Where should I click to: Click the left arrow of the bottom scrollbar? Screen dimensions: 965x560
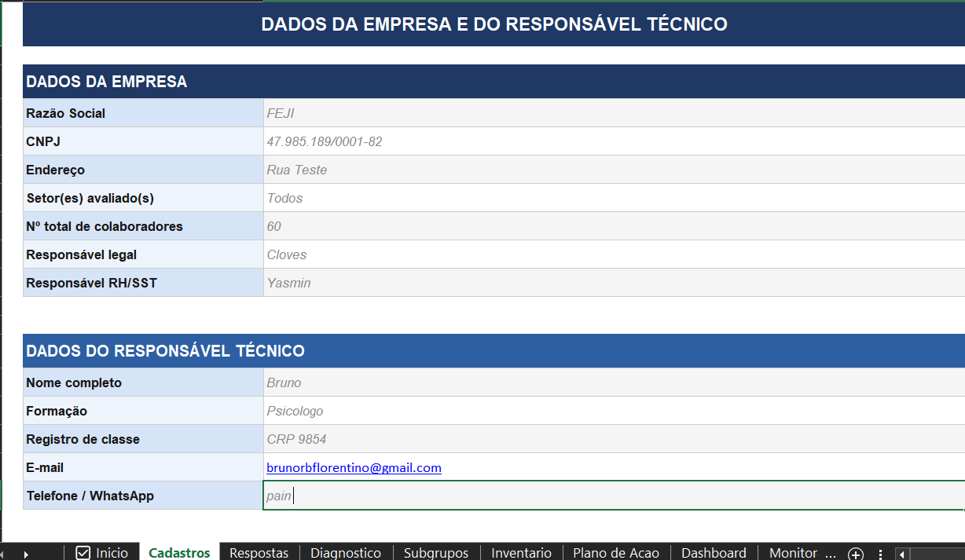(x=901, y=554)
